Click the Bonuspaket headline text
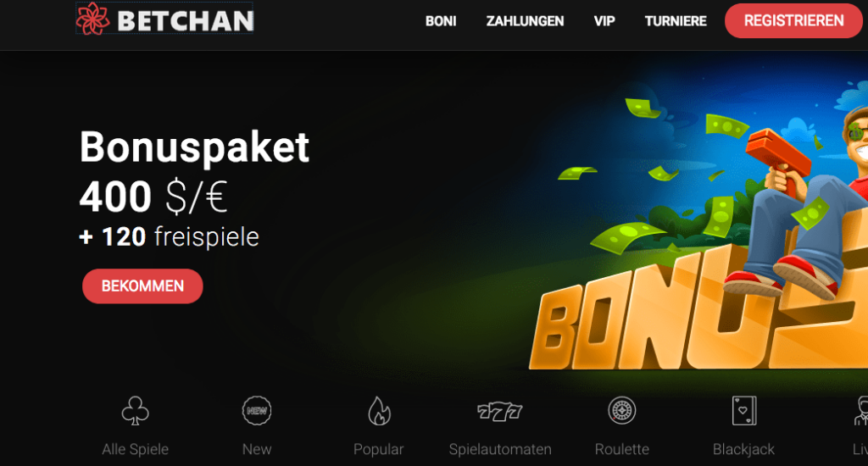 click(x=194, y=147)
